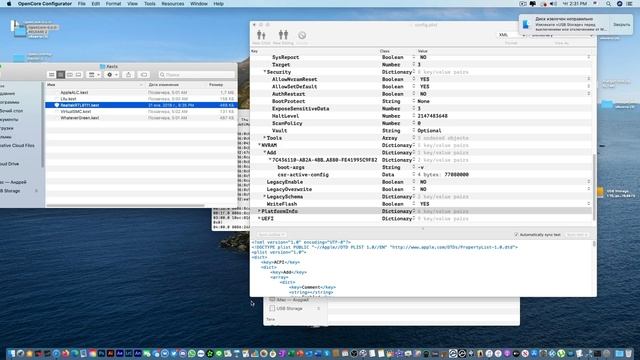Select the USB Storage drive icon on the desktop
This screenshot has height=360, width=640.
(601, 192)
